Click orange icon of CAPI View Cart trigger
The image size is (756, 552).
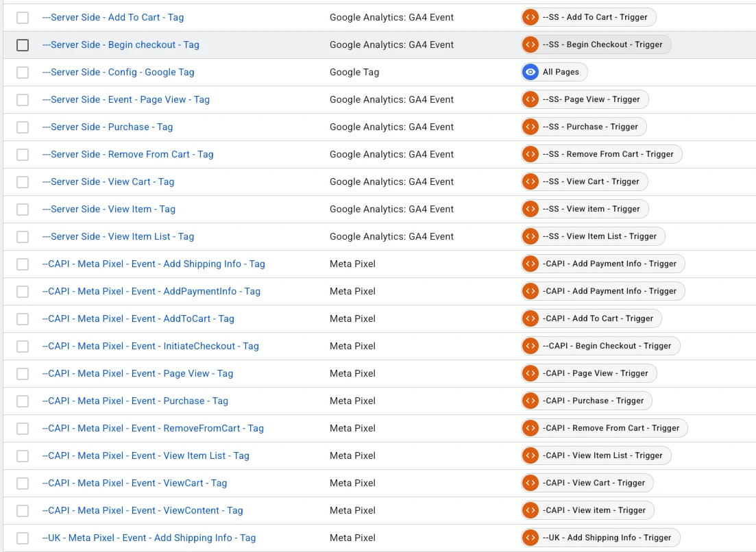[531, 483]
